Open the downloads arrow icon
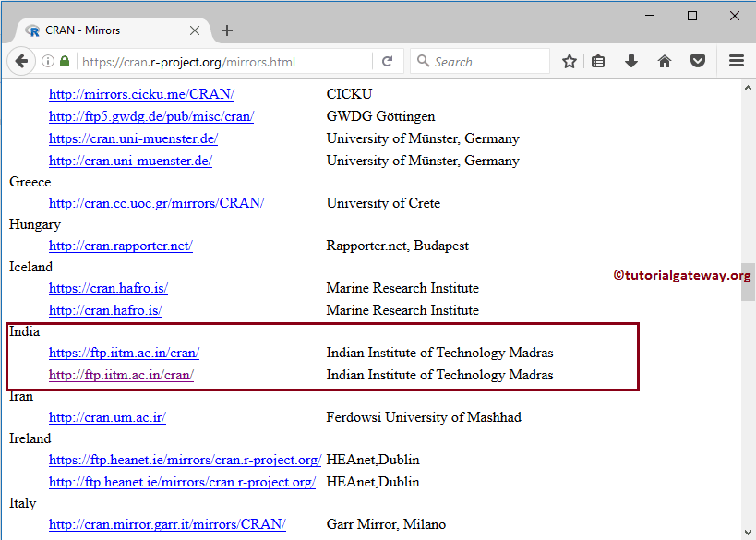This screenshot has width=756, height=540. [x=631, y=61]
